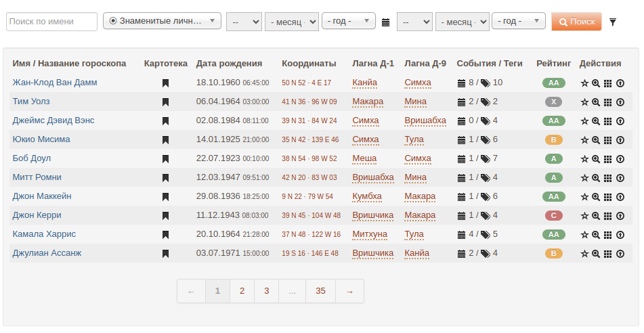Open the first год dropdown
This screenshot has height=333, width=644.
[x=348, y=21]
